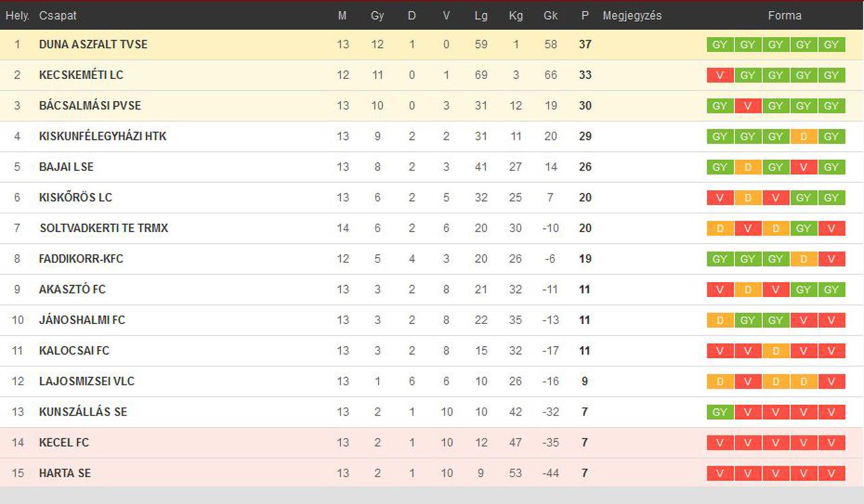The image size is (864, 504).
Task: Sort table by the P points column header
Action: [585, 16]
